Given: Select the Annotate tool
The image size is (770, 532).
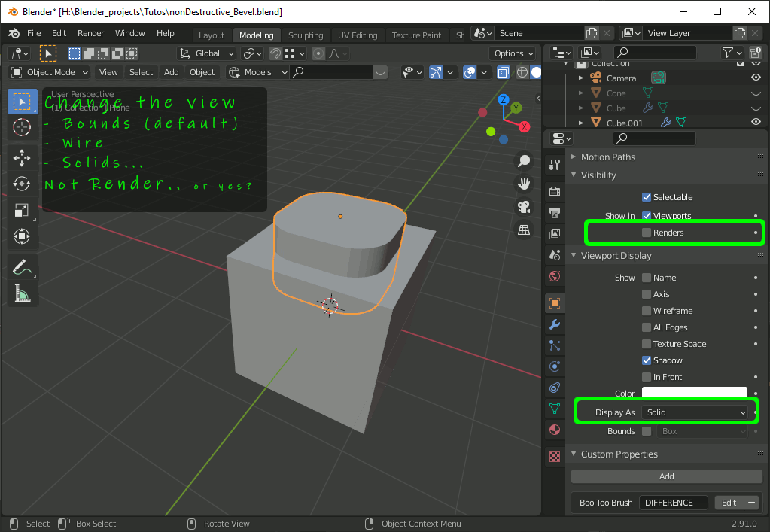Looking at the screenshot, I should [x=22, y=267].
